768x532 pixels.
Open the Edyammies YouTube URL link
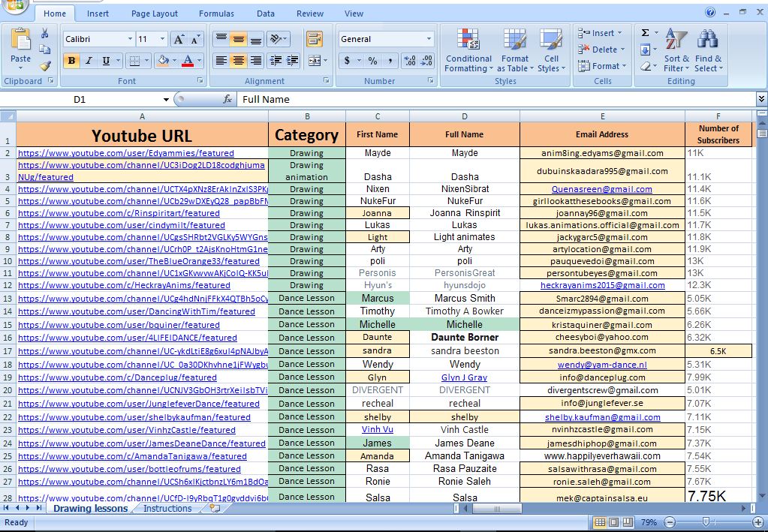pos(126,153)
